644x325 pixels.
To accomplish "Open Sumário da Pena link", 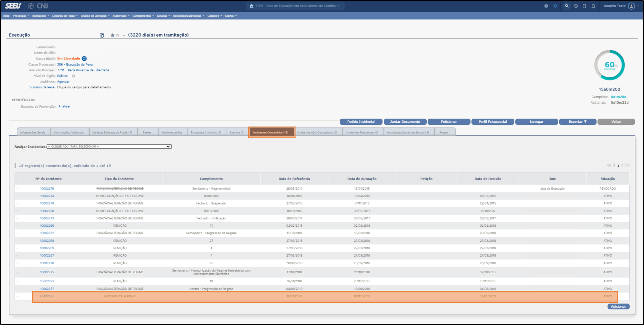I will click(42, 87).
